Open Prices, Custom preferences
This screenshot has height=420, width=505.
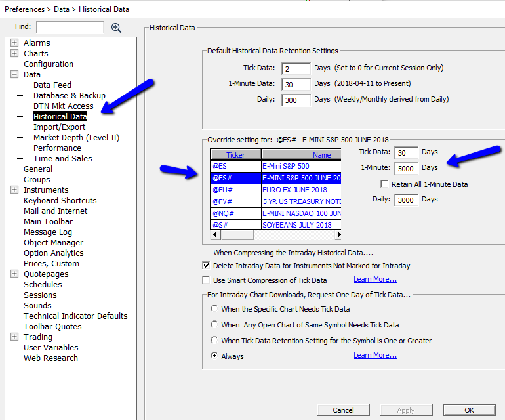[51, 264]
